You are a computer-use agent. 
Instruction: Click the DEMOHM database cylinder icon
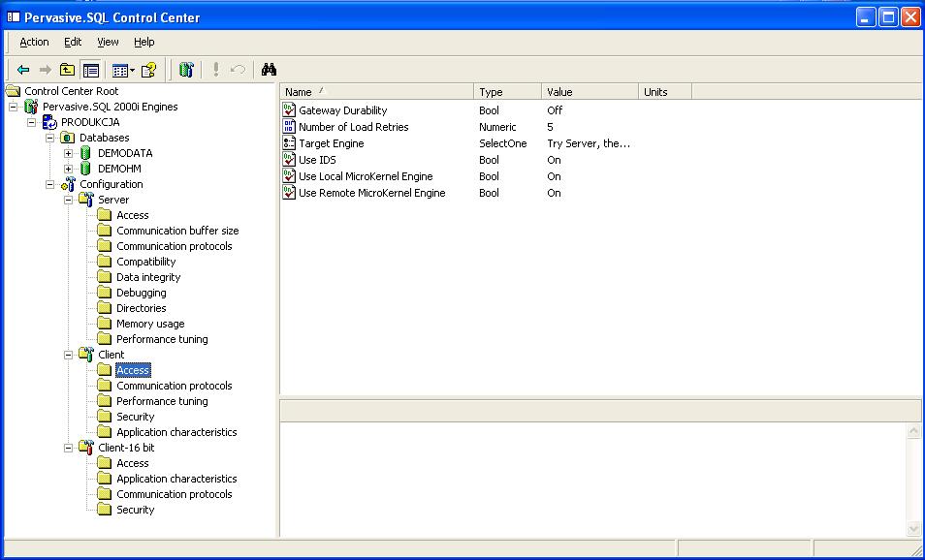[86, 169]
